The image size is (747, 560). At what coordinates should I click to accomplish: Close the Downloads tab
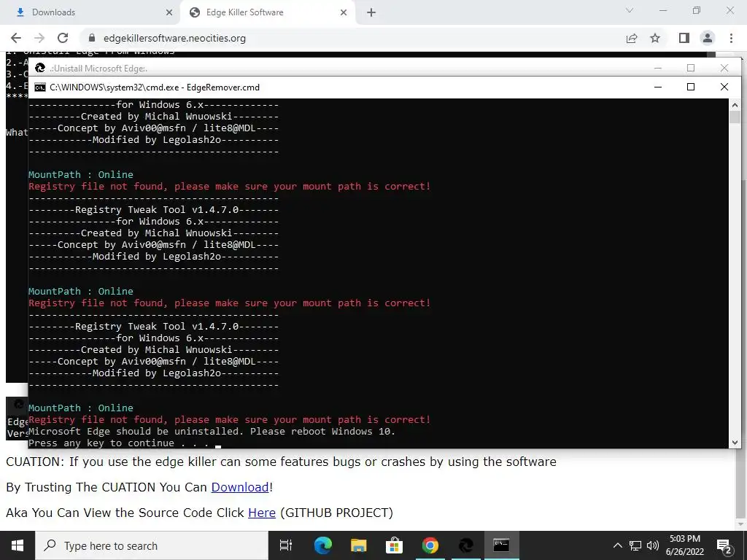coord(169,12)
